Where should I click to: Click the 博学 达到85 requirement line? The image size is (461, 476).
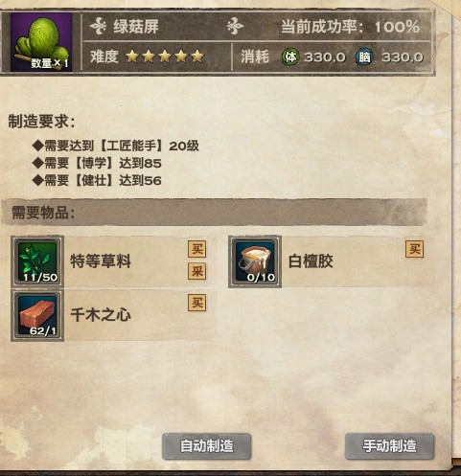pos(97,164)
